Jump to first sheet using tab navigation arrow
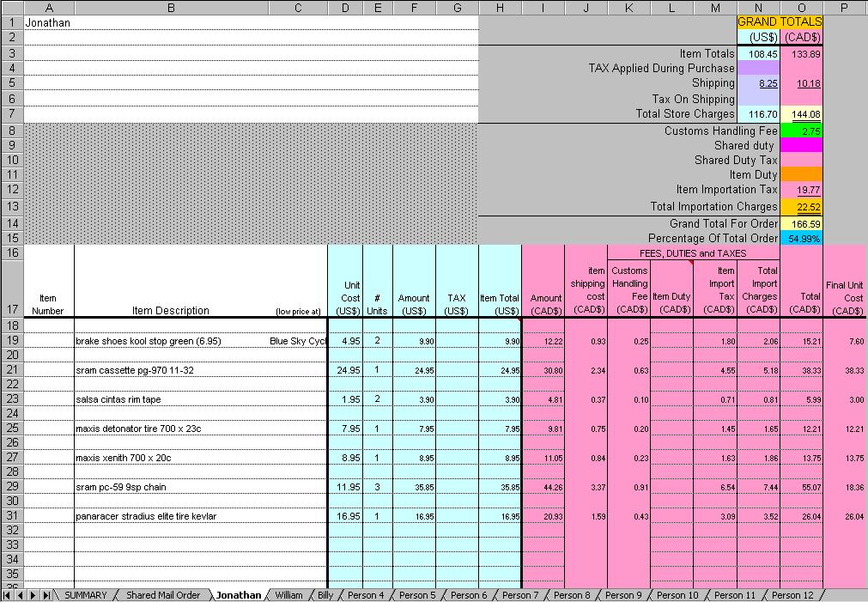868x602 pixels. click(x=8, y=595)
